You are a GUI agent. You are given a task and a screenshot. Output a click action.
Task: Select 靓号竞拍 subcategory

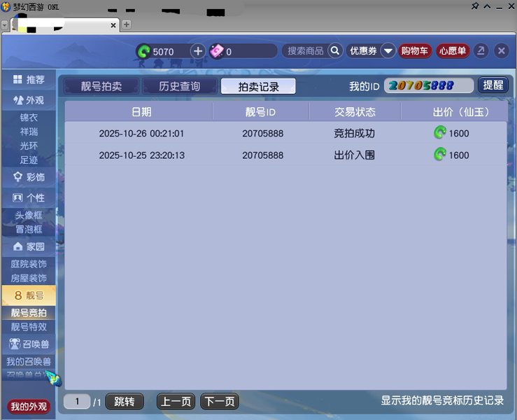coord(29,313)
